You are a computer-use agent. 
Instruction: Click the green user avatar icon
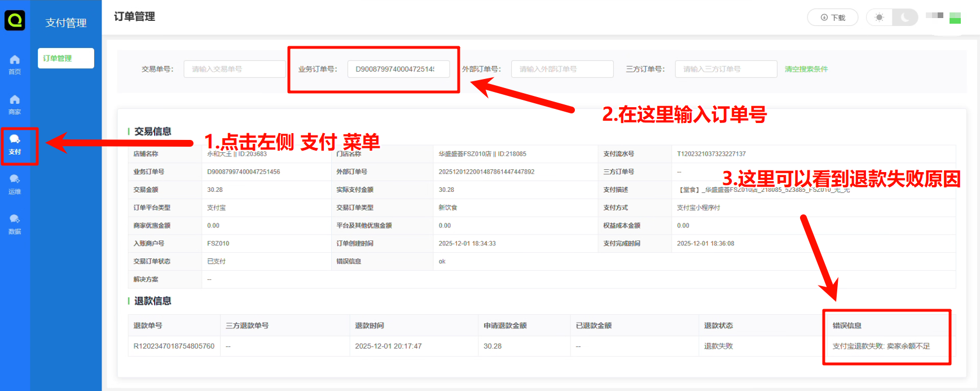(x=955, y=18)
